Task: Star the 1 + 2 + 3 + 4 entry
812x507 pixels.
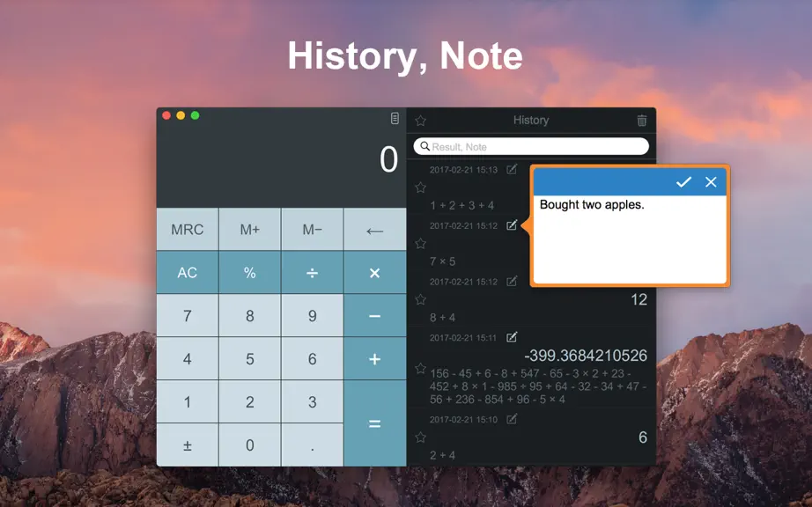Action: coord(420,187)
